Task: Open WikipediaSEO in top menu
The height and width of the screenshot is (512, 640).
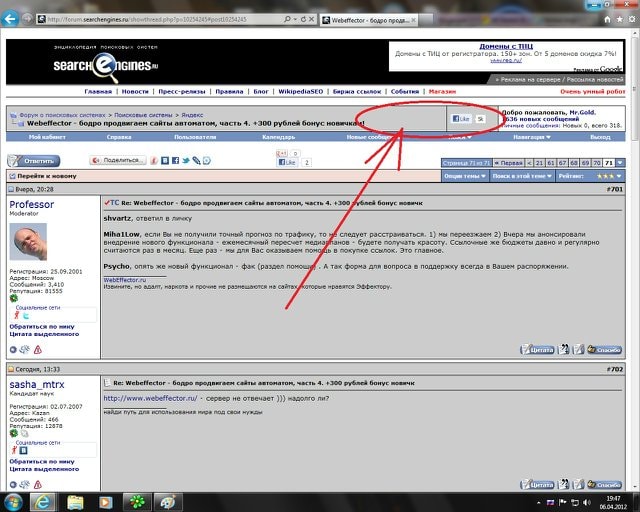Action: click(x=301, y=91)
